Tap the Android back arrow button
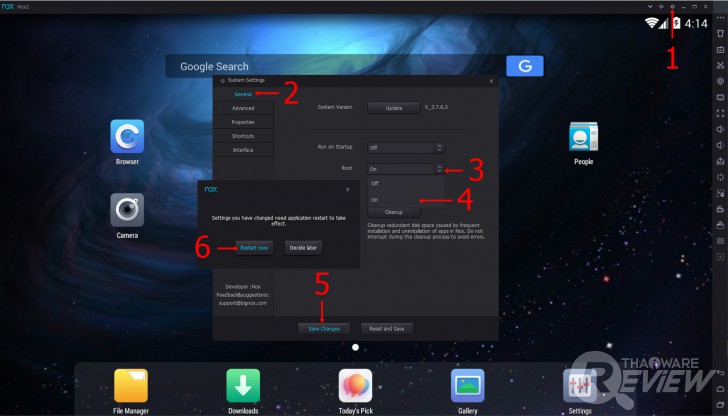The width and height of the screenshot is (728, 416). click(x=720, y=373)
